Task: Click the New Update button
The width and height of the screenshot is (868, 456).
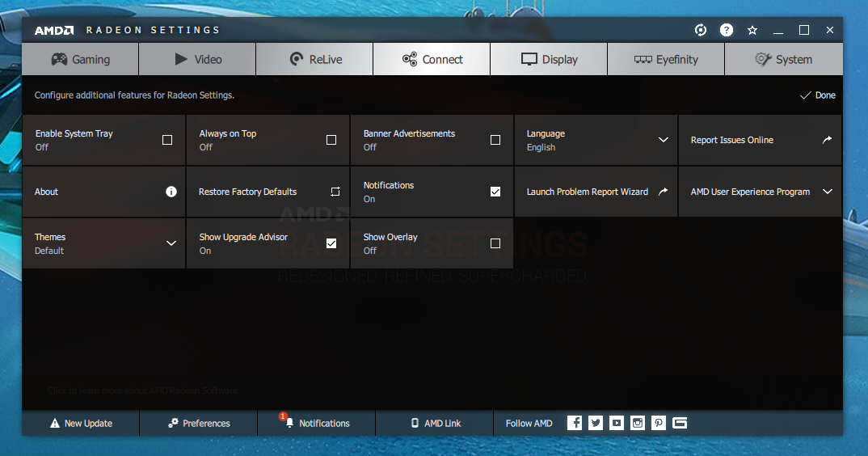Action: [x=81, y=424]
